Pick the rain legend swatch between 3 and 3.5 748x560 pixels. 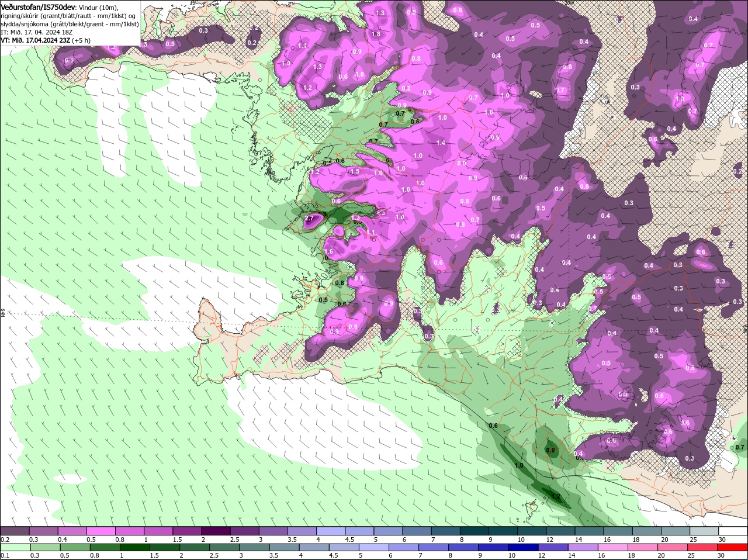coord(254,547)
